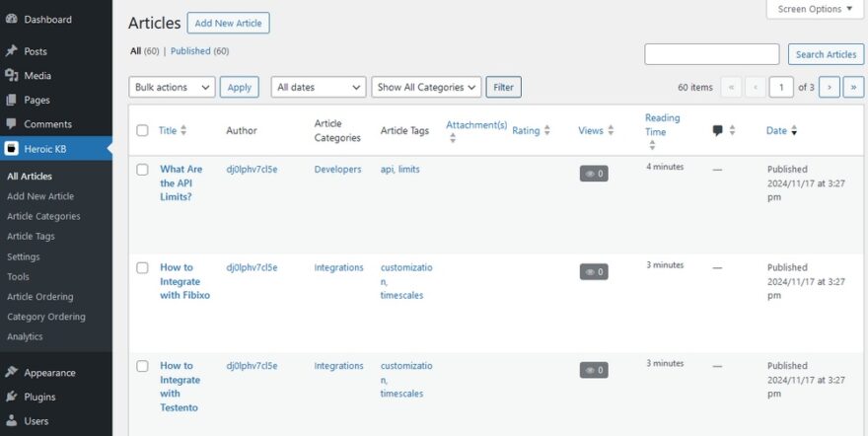The image size is (868, 436).
Task: Click the Comments bubble icon in sidebar
Action: [12, 124]
